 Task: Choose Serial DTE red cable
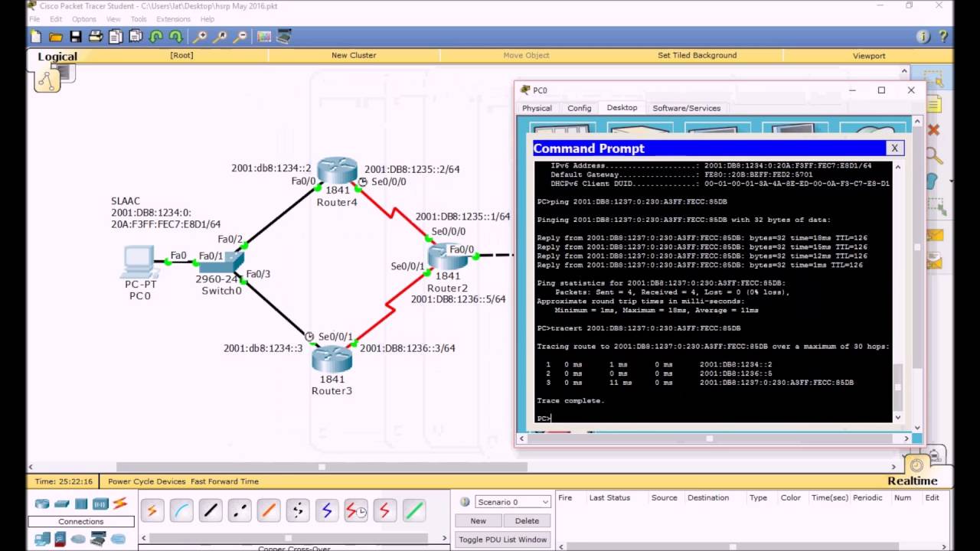(x=385, y=510)
